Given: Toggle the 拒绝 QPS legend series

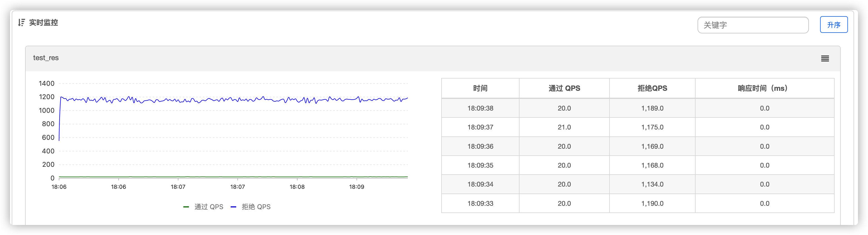Looking at the screenshot, I should point(251,207).
